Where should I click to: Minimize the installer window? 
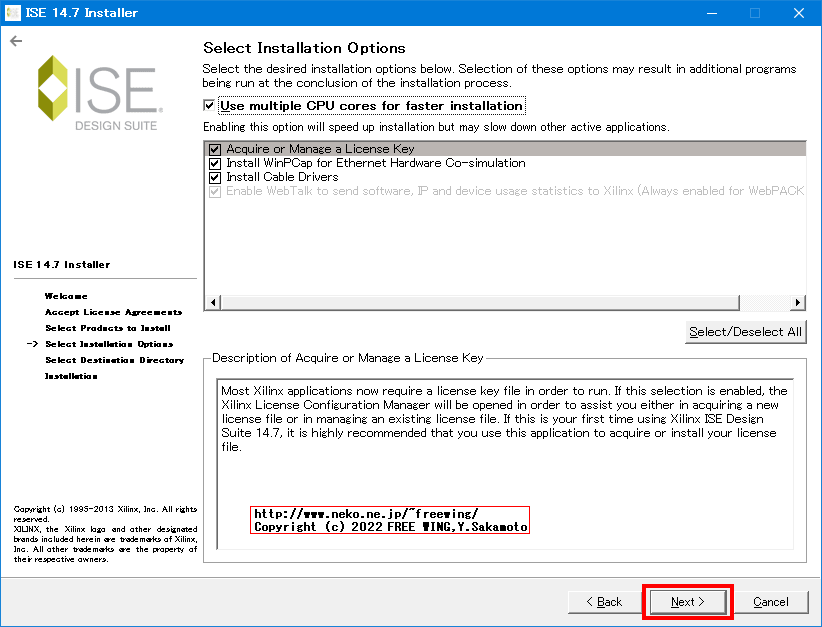coord(711,13)
